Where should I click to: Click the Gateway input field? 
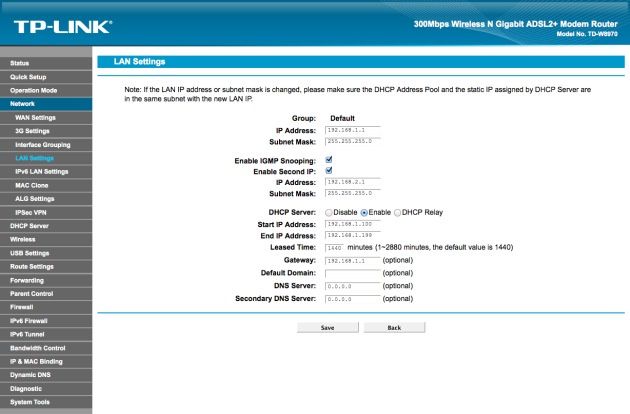click(x=352, y=260)
